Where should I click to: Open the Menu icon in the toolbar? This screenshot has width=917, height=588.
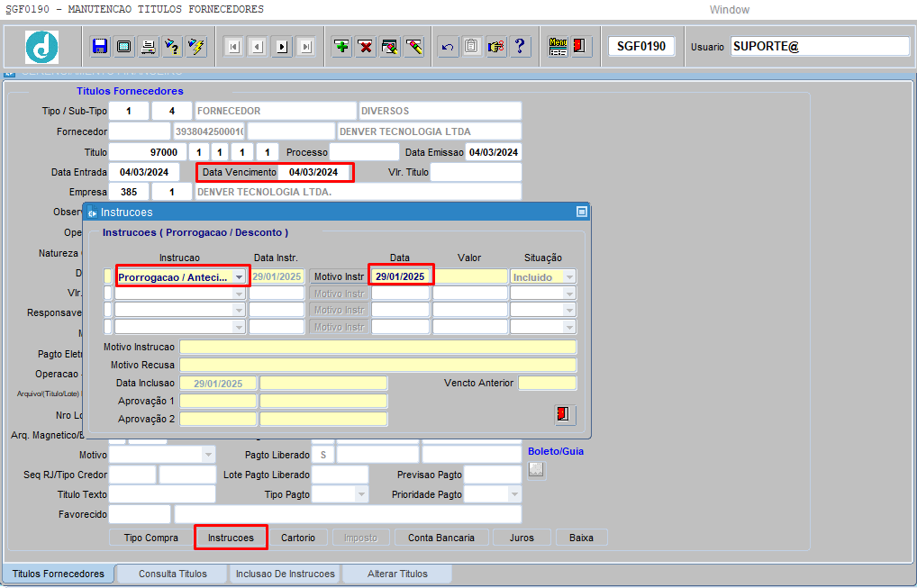[x=558, y=47]
